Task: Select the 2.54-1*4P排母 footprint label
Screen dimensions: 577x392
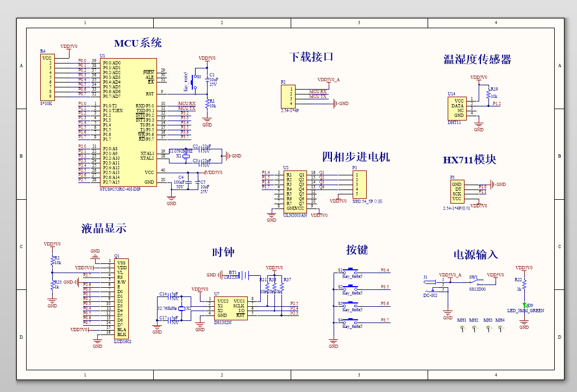Action: click(x=456, y=208)
